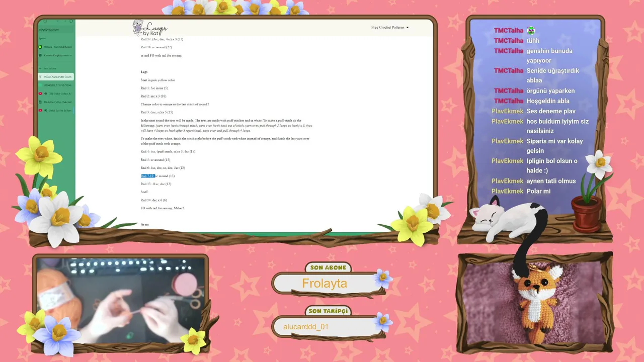
Task: Click chat message 'Hoşgeldin abla'
Action: point(548,101)
